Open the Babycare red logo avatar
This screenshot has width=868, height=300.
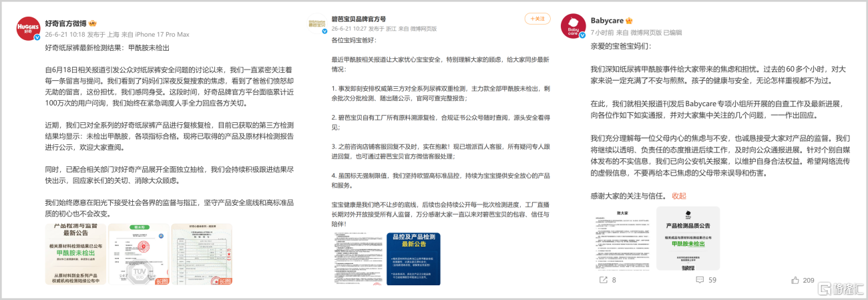coord(573,26)
